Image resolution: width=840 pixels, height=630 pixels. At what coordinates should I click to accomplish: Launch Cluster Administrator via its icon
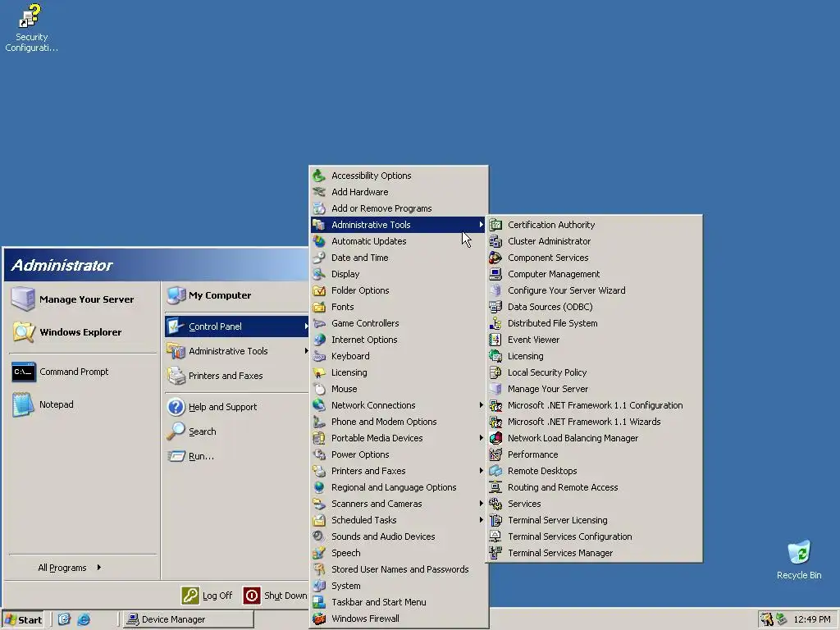(x=495, y=241)
